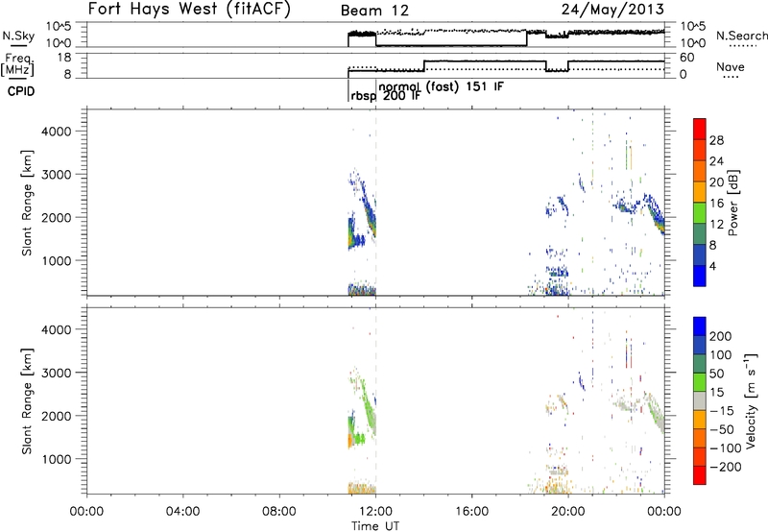
Task: Click the "04:00" time axis label
Action: click(182, 512)
